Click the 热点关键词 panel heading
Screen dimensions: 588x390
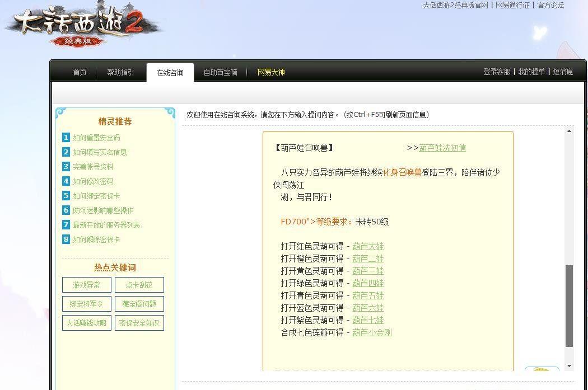pyautogui.click(x=115, y=267)
